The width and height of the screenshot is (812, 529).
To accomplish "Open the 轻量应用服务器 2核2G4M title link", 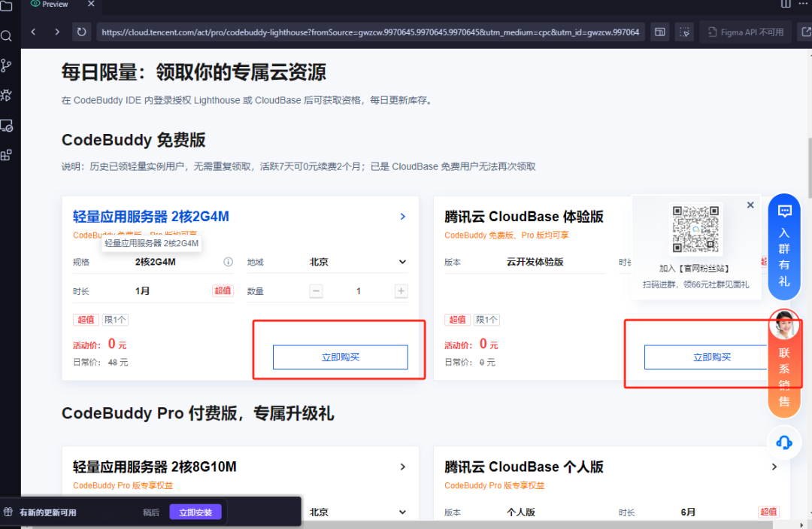I will tap(150, 217).
